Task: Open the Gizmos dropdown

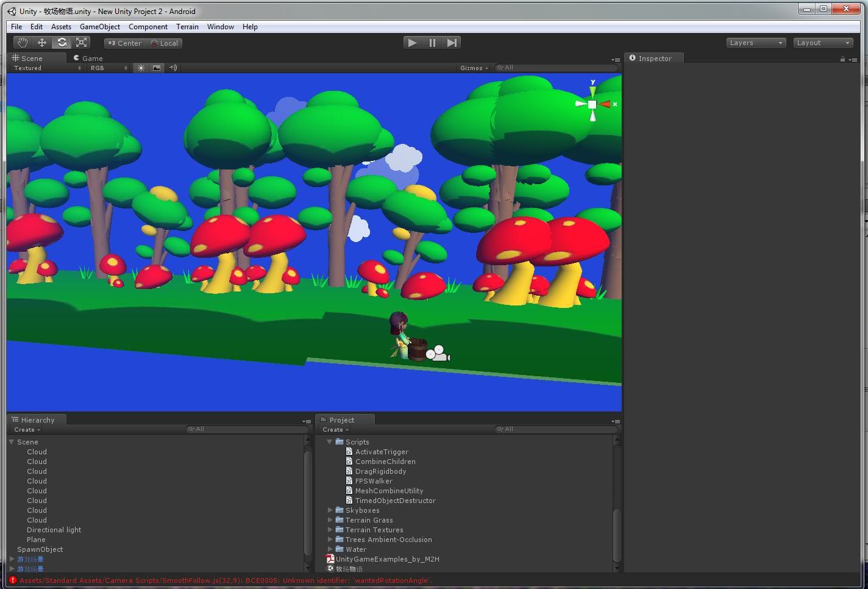Action: click(474, 68)
